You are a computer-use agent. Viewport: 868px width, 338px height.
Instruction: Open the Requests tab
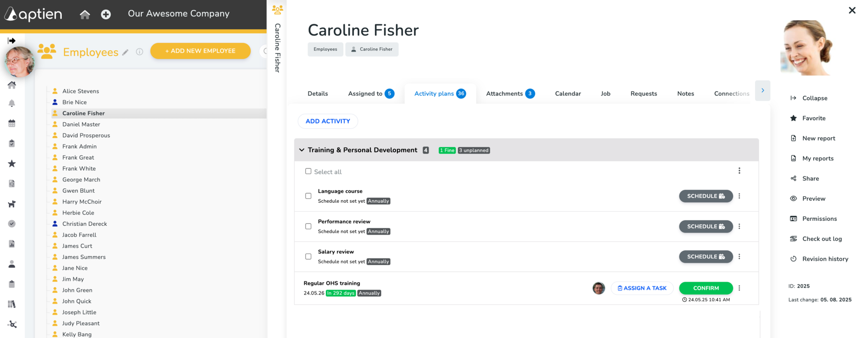coord(644,94)
